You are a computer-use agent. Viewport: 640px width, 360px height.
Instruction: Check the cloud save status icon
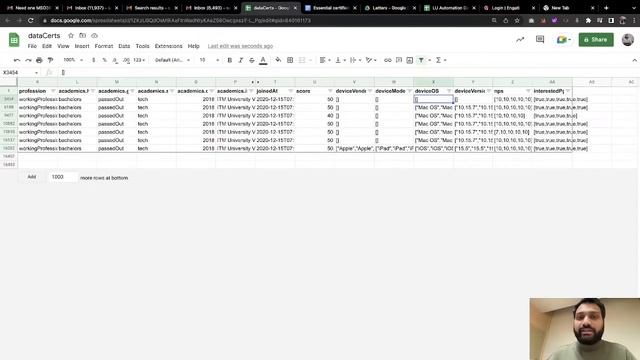[94, 36]
